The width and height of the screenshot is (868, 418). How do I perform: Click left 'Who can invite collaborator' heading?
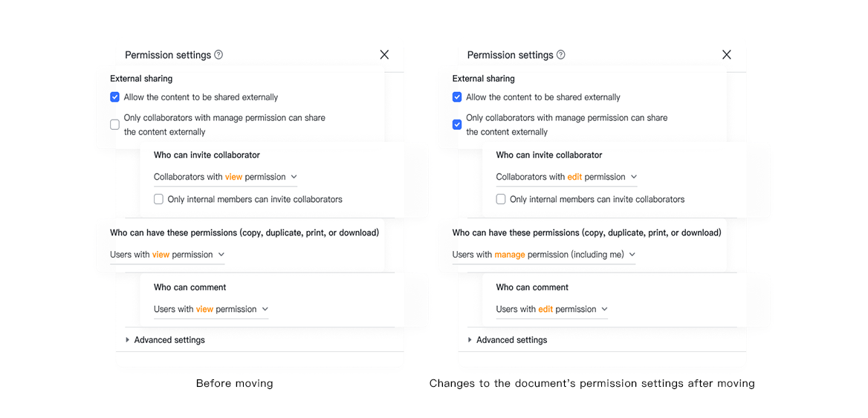point(207,155)
